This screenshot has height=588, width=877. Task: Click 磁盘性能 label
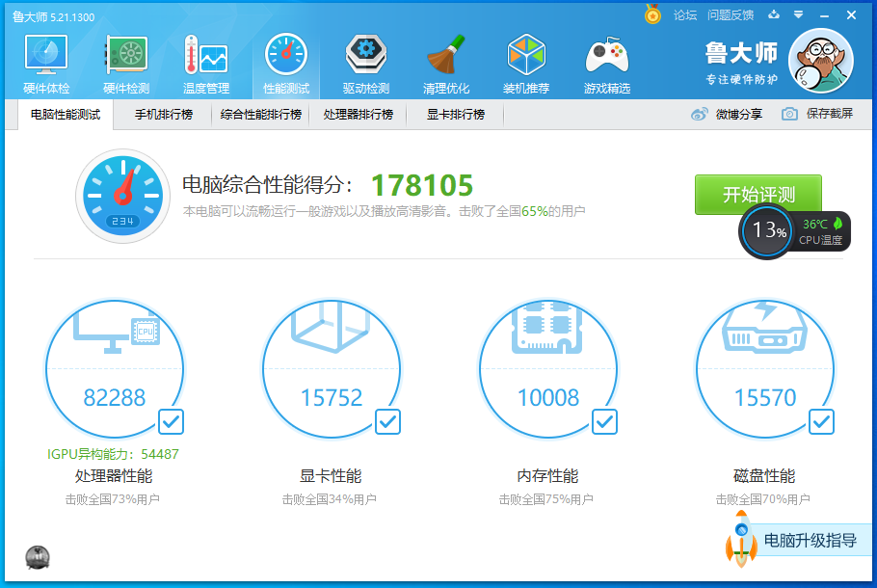pos(764,476)
